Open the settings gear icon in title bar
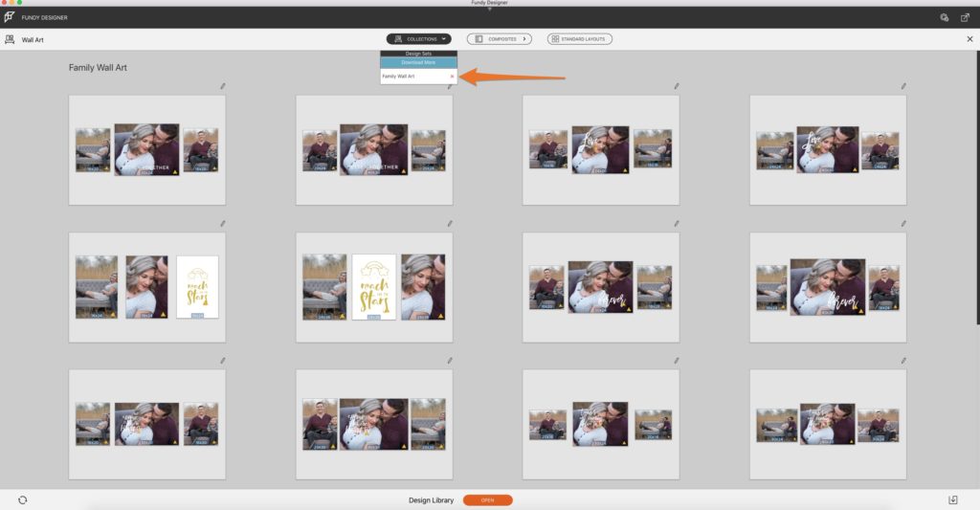The height and width of the screenshot is (510, 980). click(945, 17)
